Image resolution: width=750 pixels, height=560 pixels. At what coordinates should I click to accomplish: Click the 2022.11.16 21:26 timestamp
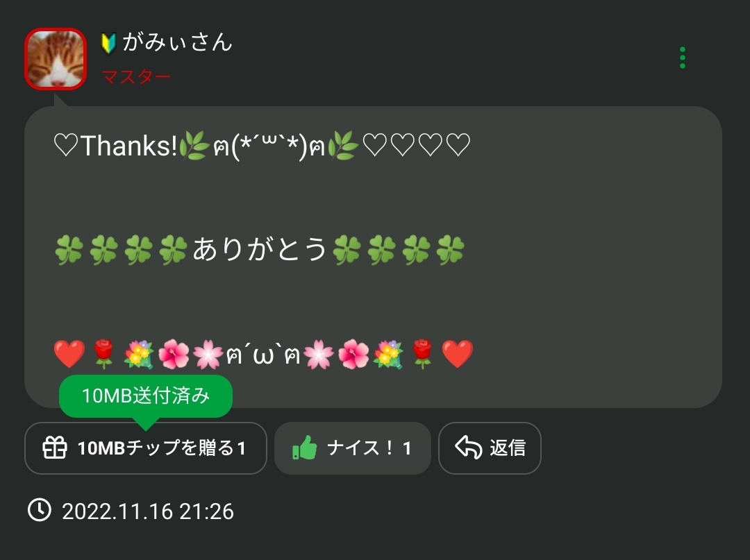click(148, 511)
